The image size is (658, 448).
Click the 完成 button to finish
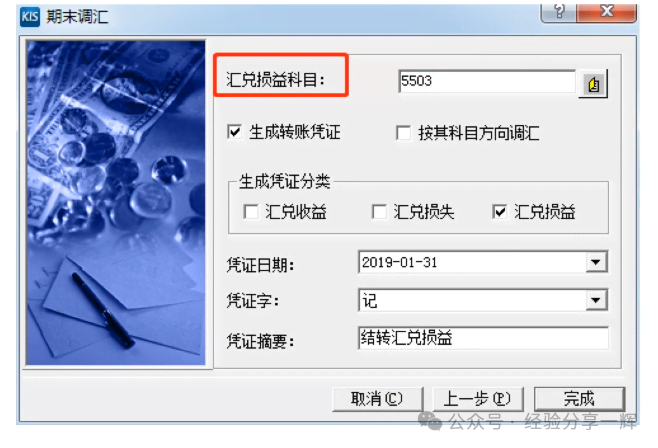(x=580, y=399)
